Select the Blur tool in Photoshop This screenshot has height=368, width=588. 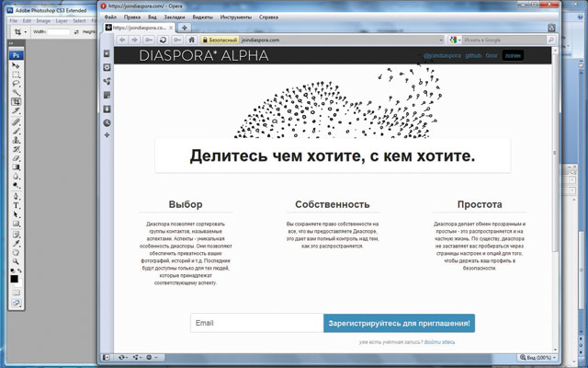click(x=16, y=176)
